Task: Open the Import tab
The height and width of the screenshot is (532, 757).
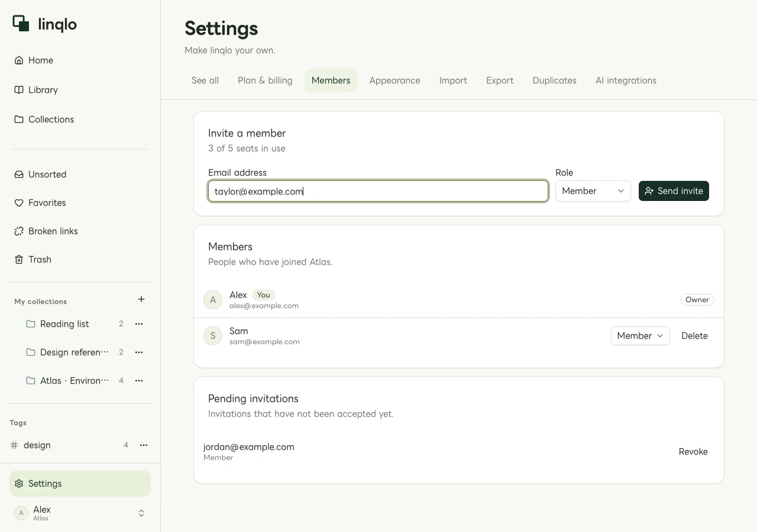Action: point(453,80)
